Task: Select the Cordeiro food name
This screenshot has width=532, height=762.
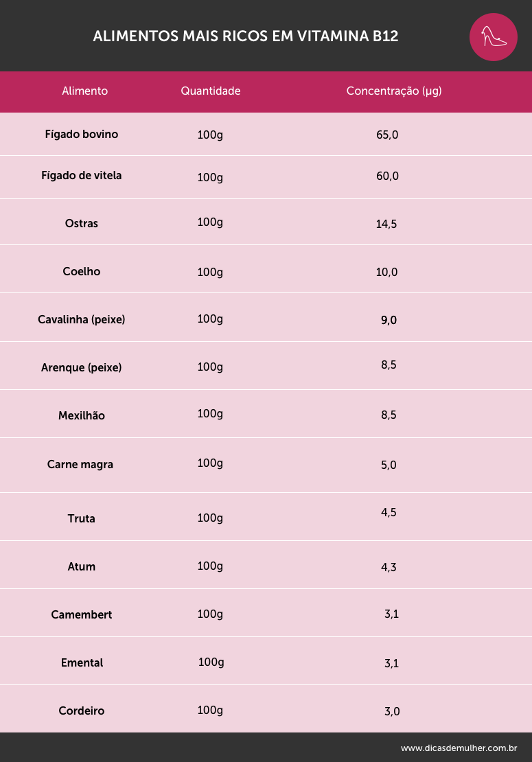Action: coord(82,711)
